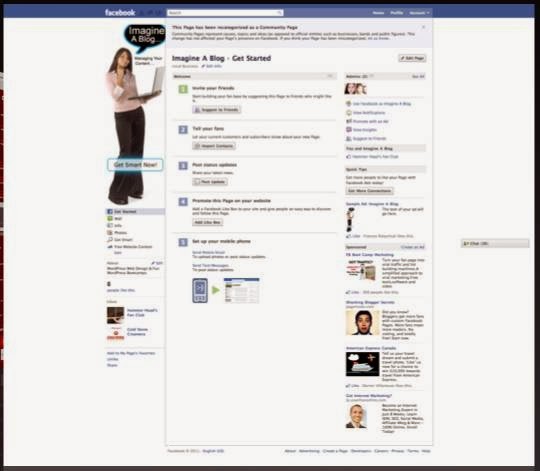Open Add to My Page's Favorites link
This screenshot has width=540, height=471.
click(x=131, y=353)
